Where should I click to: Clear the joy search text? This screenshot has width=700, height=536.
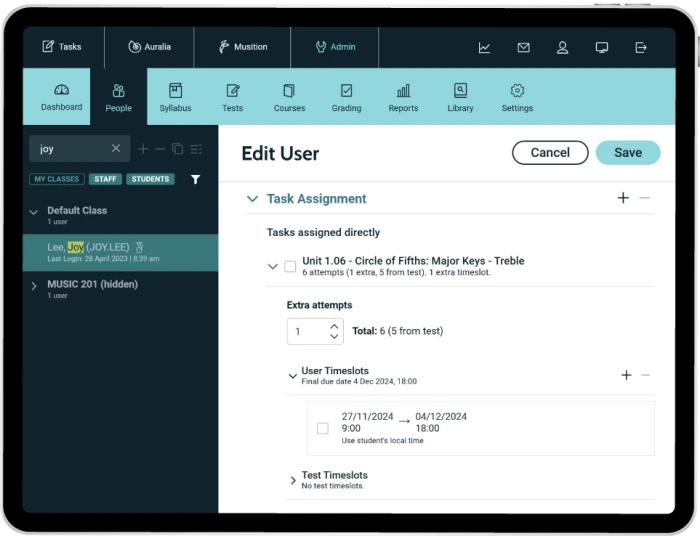pyautogui.click(x=115, y=149)
